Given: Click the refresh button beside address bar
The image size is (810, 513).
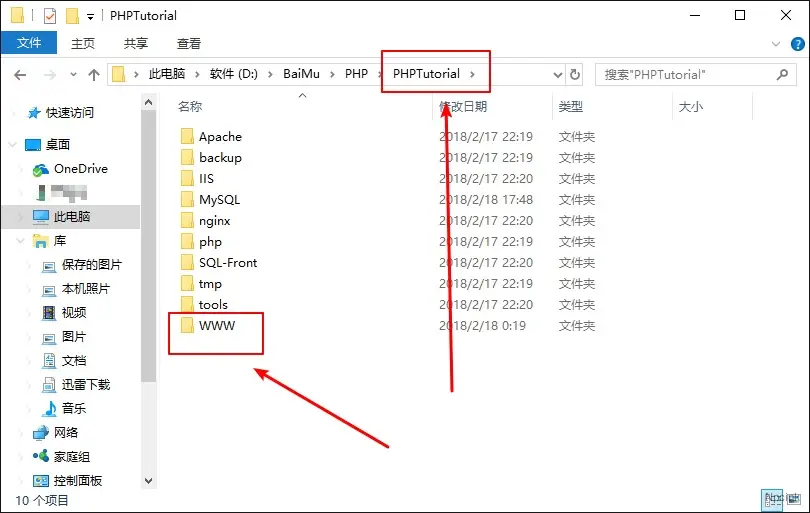Looking at the screenshot, I should pos(575,75).
